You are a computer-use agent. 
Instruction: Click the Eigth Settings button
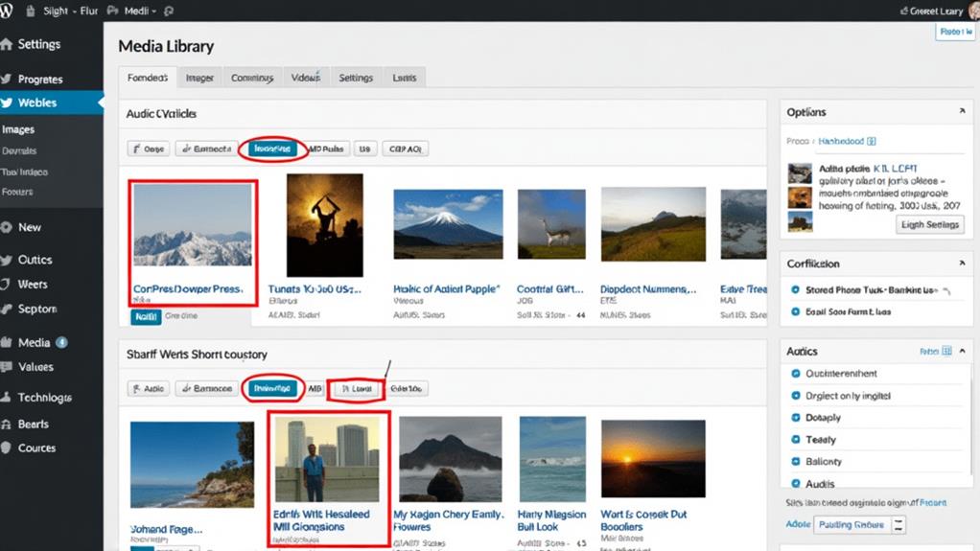[x=930, y=224]
